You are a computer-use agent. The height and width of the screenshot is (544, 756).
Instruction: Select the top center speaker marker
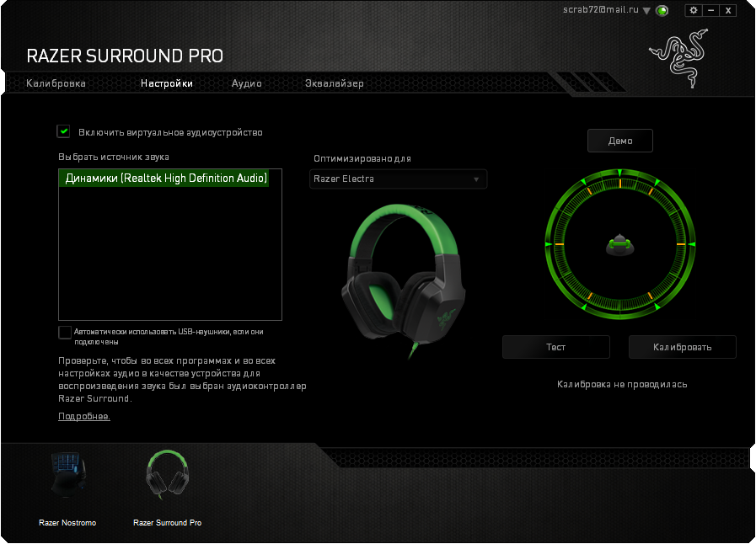pyautogui.click(x=620, y=173)
